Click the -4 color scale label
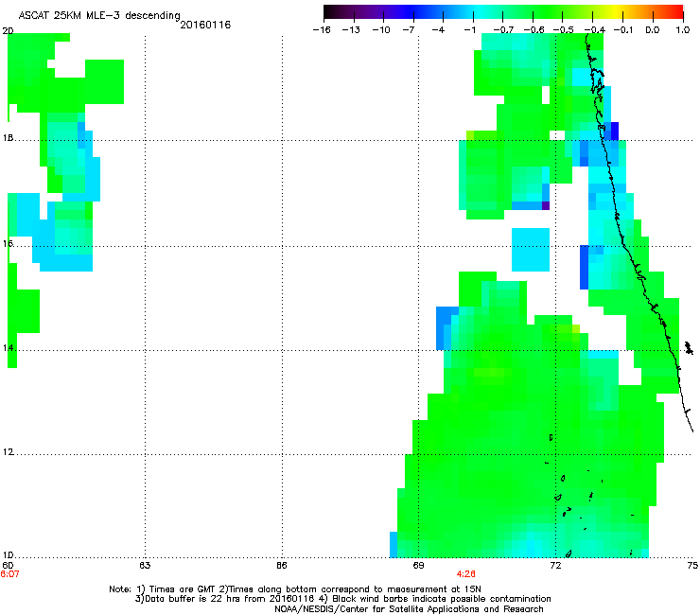The height and width of the screenshot is (615, 700). tap(438, 30)
